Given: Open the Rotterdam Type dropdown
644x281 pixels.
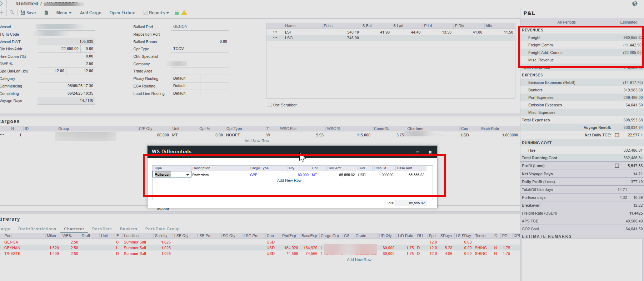Looking at the screenshot, I should coord(188,175).
